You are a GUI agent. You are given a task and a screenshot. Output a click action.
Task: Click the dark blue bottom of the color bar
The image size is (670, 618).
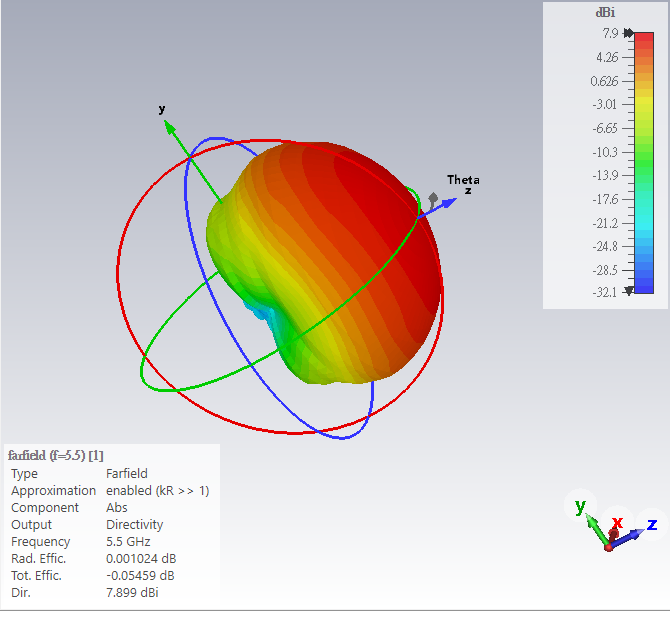click(x=643, y=285)
